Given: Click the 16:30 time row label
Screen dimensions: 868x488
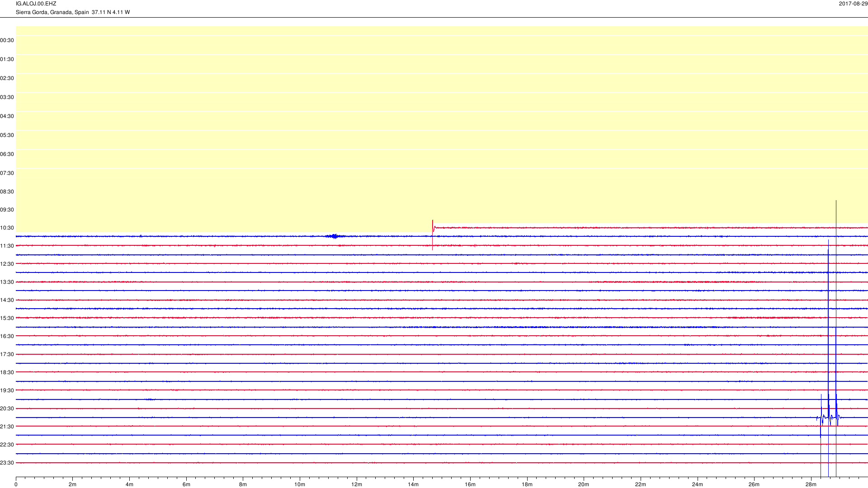Looking at the screenshot, I should [7, 336].
